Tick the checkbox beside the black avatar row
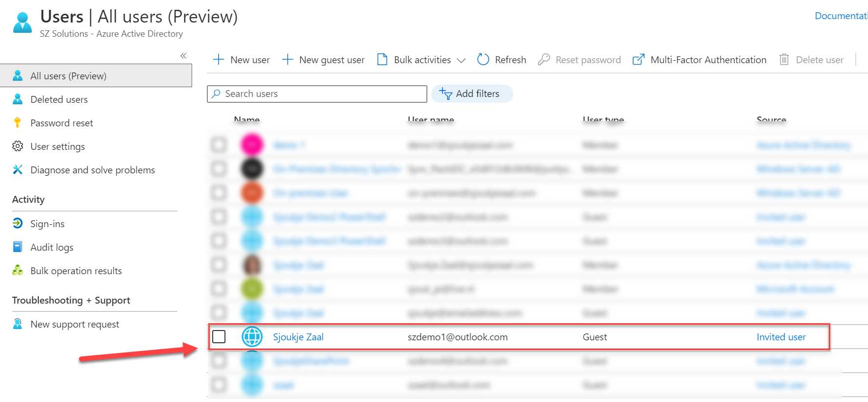Screen dimensions: 868x402 click(x=219, y=169)
